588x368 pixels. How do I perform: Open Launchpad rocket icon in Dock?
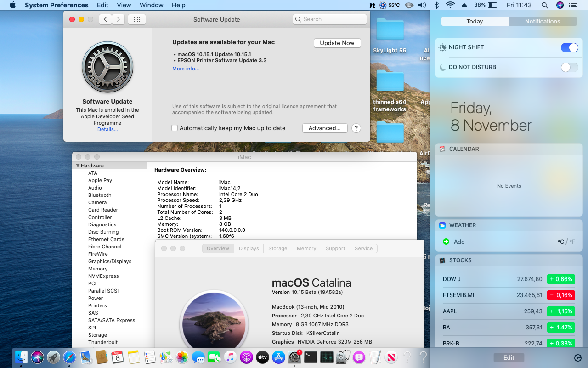pyautogui.click(x=53, y=357)
